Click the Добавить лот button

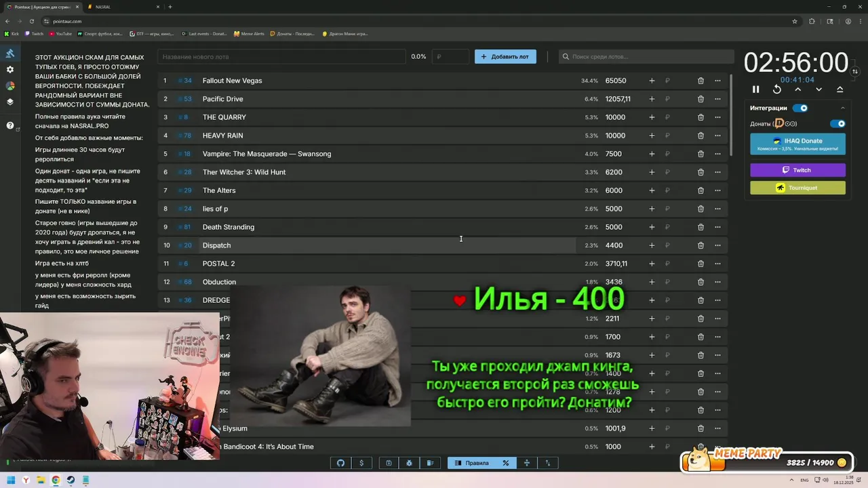[x=505, y=57]
